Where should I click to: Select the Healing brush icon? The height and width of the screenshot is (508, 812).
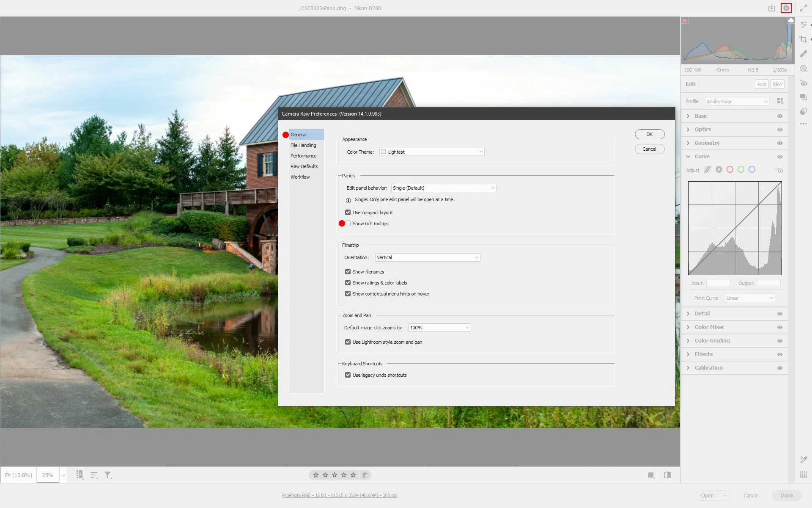[x=803, y=54]
